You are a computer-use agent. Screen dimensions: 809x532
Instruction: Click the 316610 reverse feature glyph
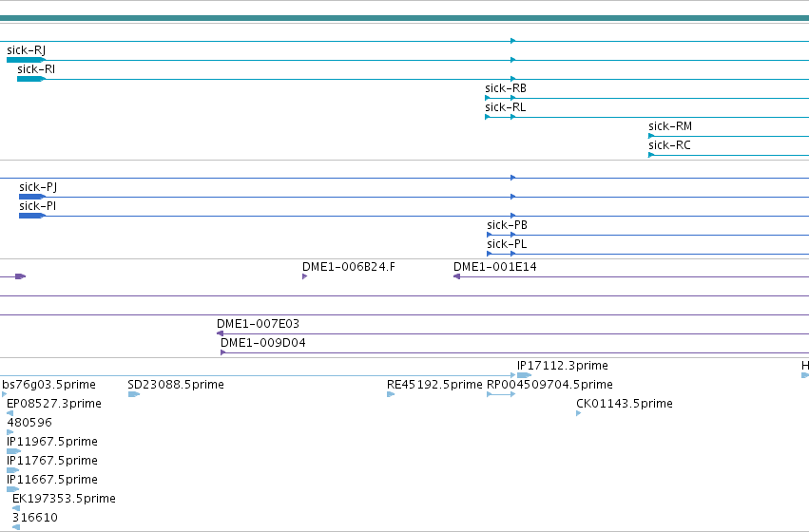coord(16,527)
